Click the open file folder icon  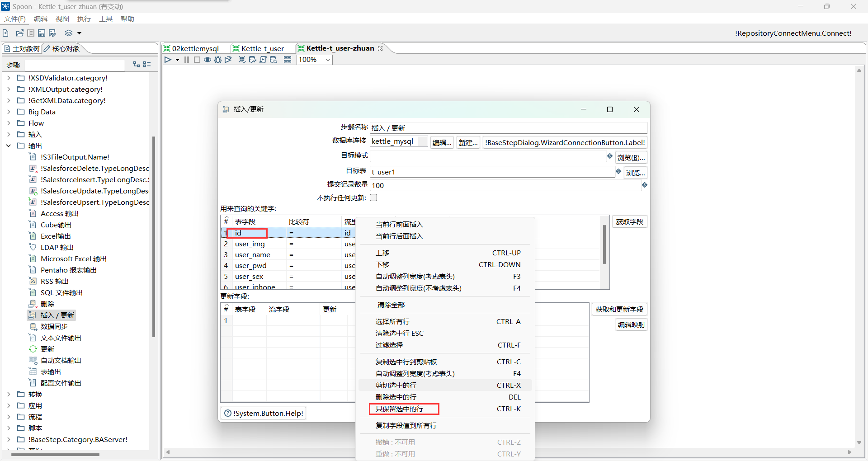[19, 33]
